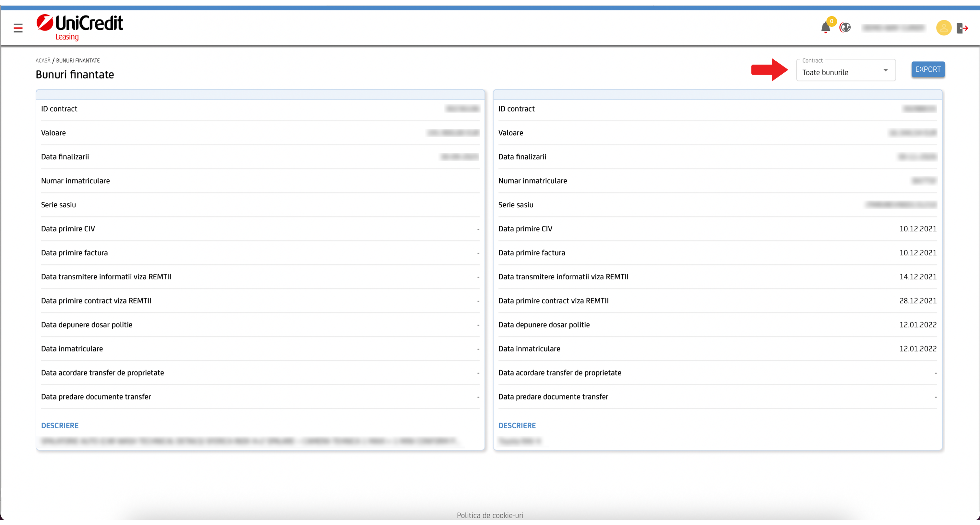Click Data transmitere informatii viza REMTII, first card
The height and width of the screenshot is (525, 980).
(106, 276)
